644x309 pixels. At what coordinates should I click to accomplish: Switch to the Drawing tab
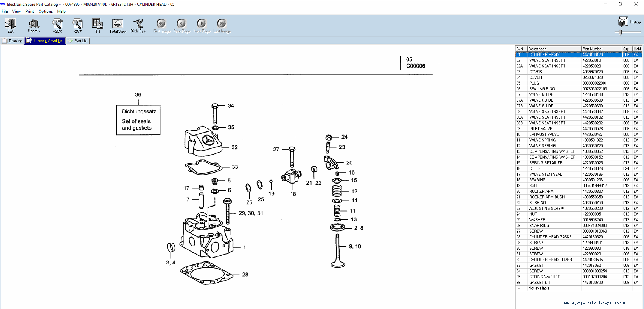pyautogui.click(x=12, y=41)
